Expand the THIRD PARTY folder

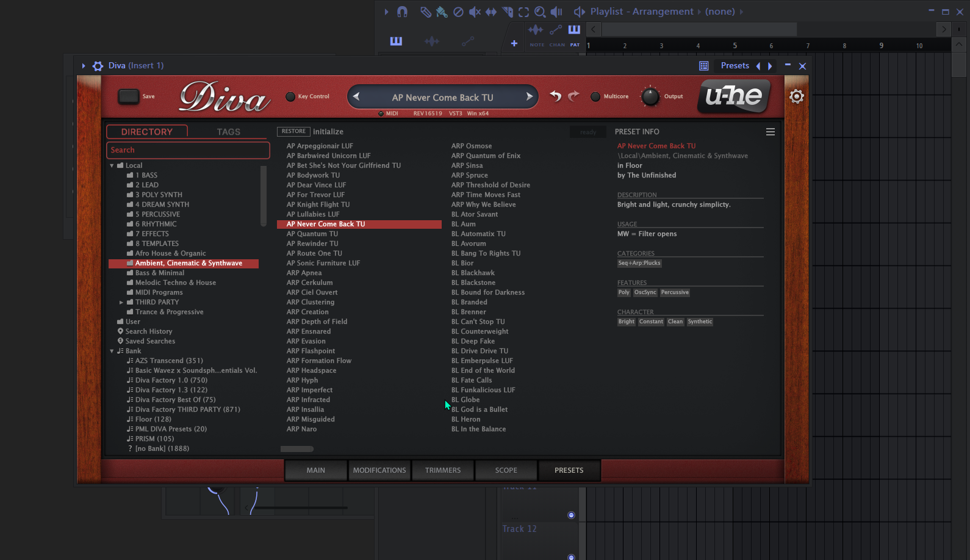coord(121,303)
